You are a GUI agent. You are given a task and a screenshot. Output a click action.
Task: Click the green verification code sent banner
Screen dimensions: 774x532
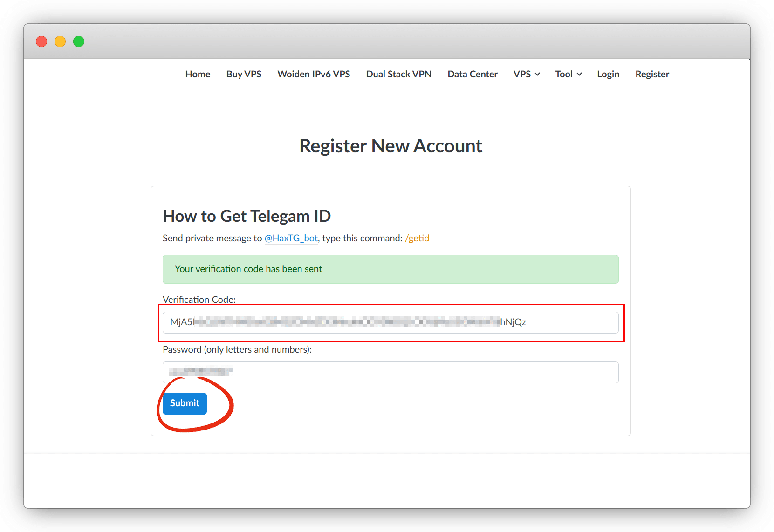390,269
